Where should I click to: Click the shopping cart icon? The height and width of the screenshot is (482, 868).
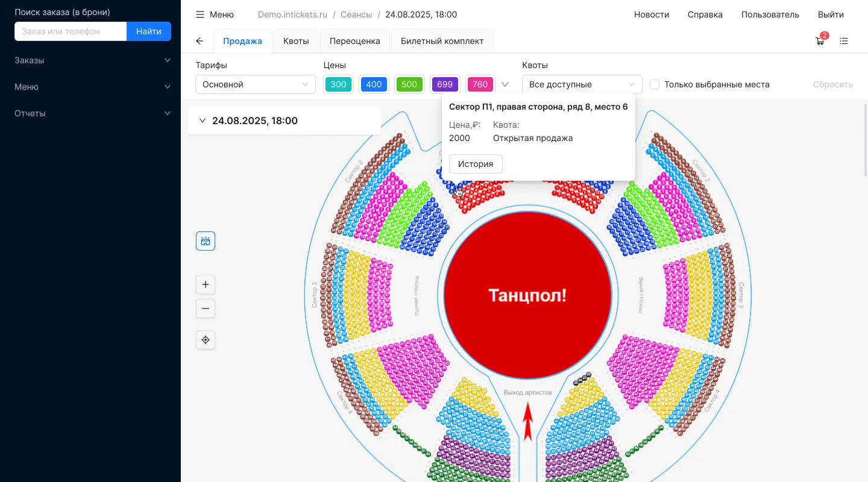tap(820, 41)
